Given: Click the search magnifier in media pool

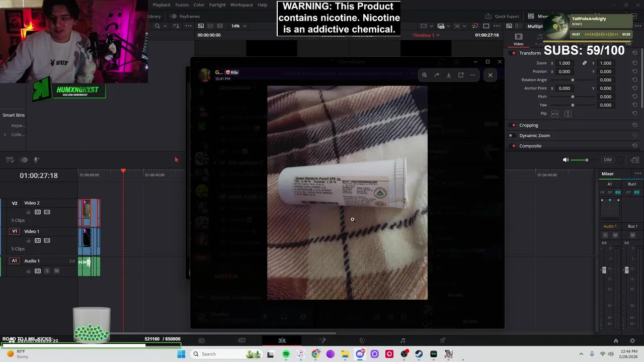Looking at the screenshot, I should click(157, 26).
